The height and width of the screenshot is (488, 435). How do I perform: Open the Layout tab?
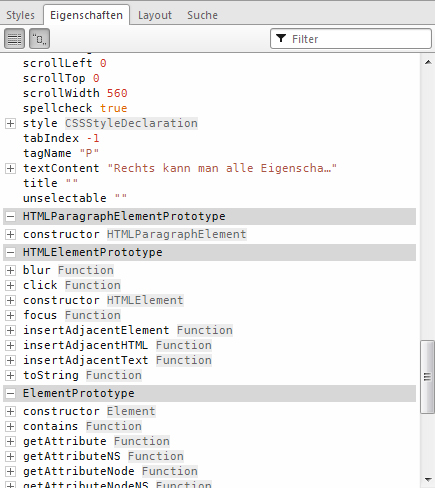click(x=155, y=15)
